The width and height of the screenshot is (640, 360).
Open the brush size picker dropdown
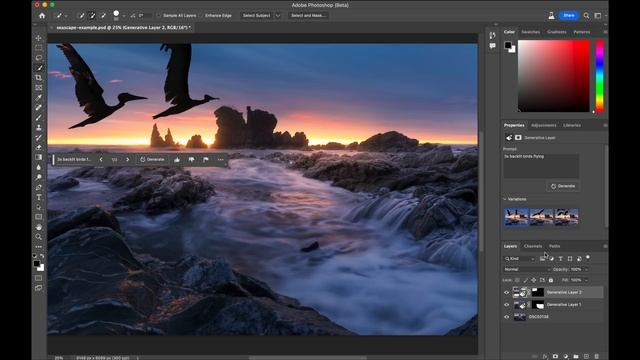pos(124,16)
